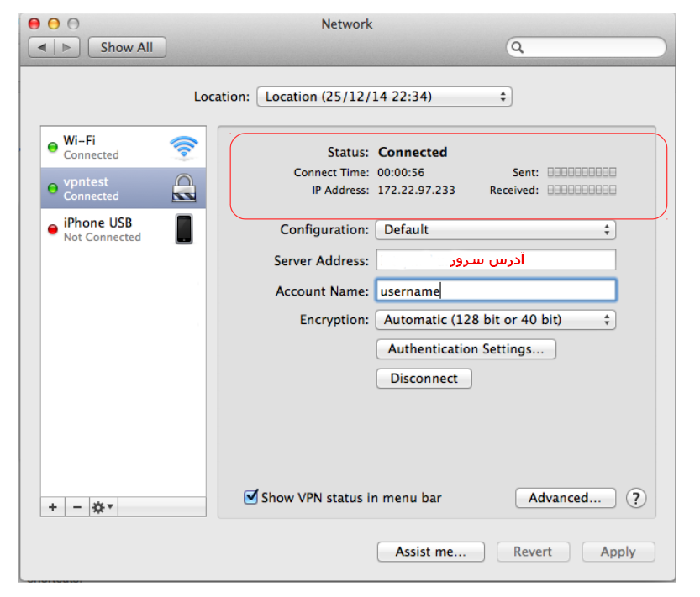Screen dimensions: 700x597
Task: Go back with the left arrow button
Action: click(x=43, y=47)
